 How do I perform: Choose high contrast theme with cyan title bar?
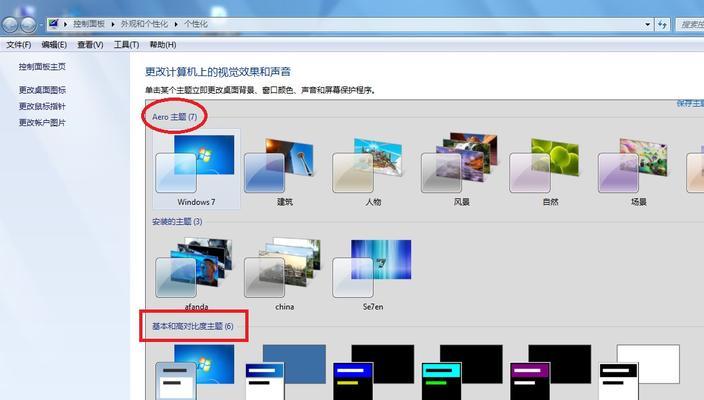click(462, 372)
